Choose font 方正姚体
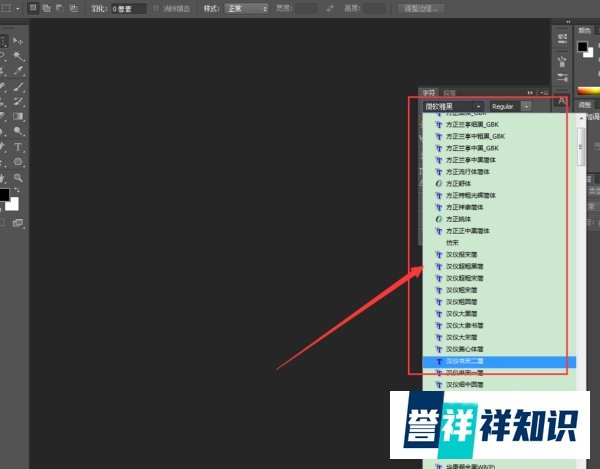The height and width of the screenshot is (469, 600). coord(499,219)
